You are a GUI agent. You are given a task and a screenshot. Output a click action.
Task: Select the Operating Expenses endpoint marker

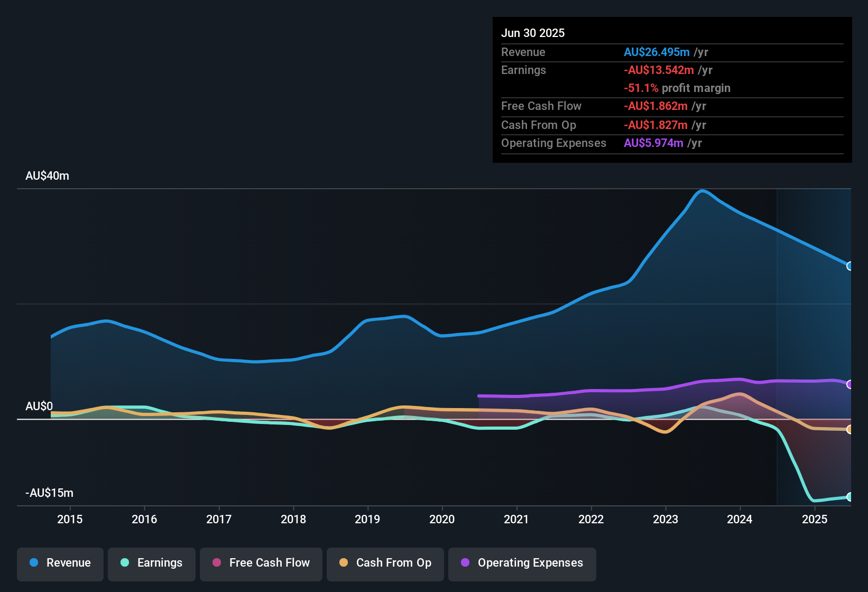(850, 384)
